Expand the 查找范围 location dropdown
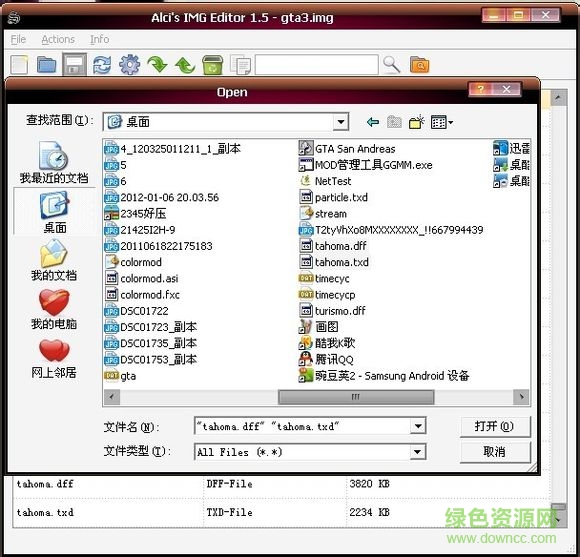Screen dimensions: 580x557 [340, 122]
